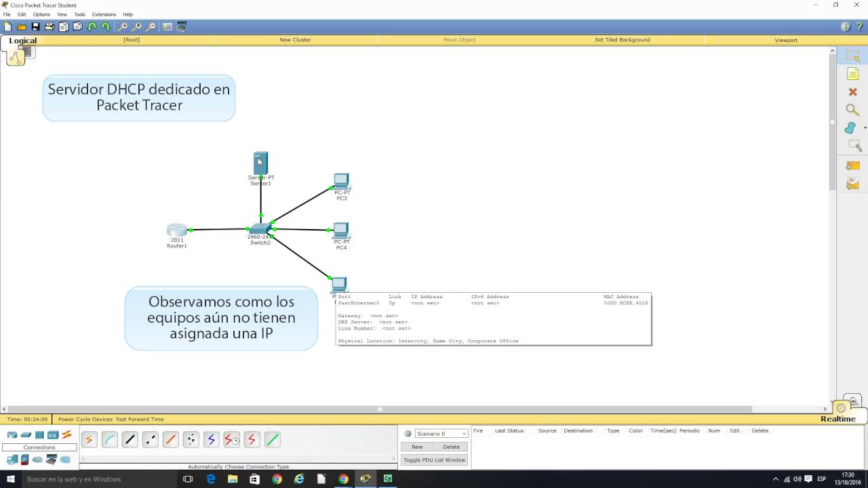The width and height of the screenshot is (868, 488).
Task: Switch to Realtime mode tab
Action: coord(838,419)
